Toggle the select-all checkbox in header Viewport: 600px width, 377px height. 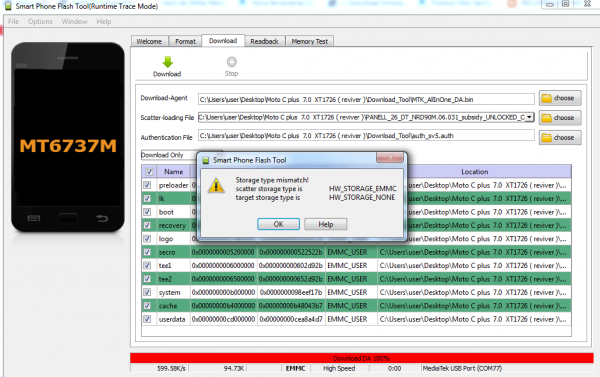[x=149, y=171]
